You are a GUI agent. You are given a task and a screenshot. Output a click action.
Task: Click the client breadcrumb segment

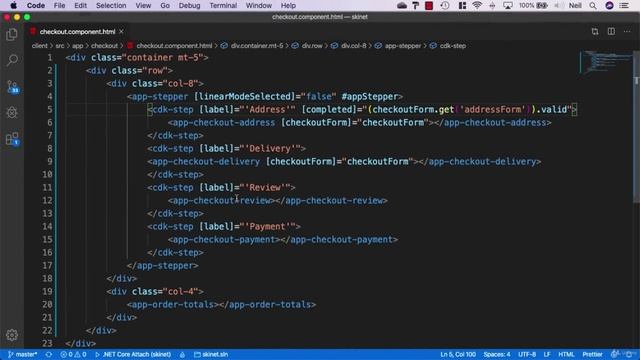(39, 46)
